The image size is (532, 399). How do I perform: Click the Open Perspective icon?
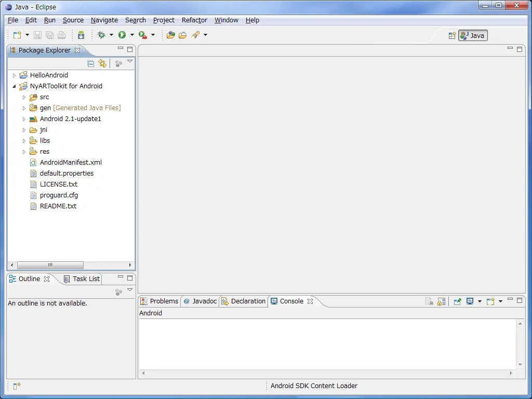pos(452,36)
